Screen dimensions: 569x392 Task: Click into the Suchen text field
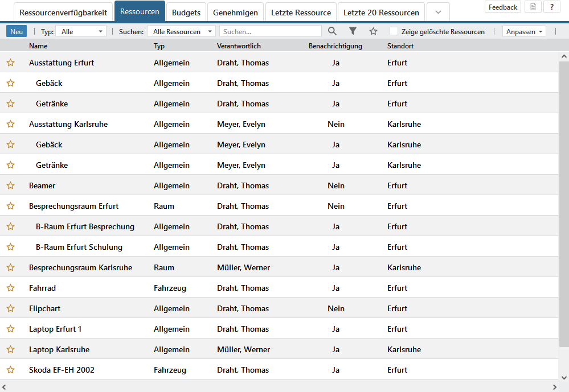point(270,32)
